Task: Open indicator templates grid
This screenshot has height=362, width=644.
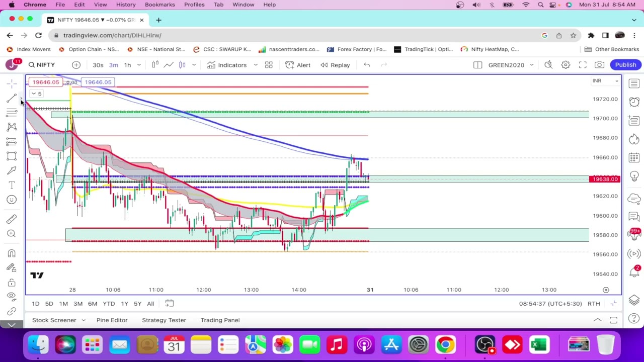Action: (269, 65)
